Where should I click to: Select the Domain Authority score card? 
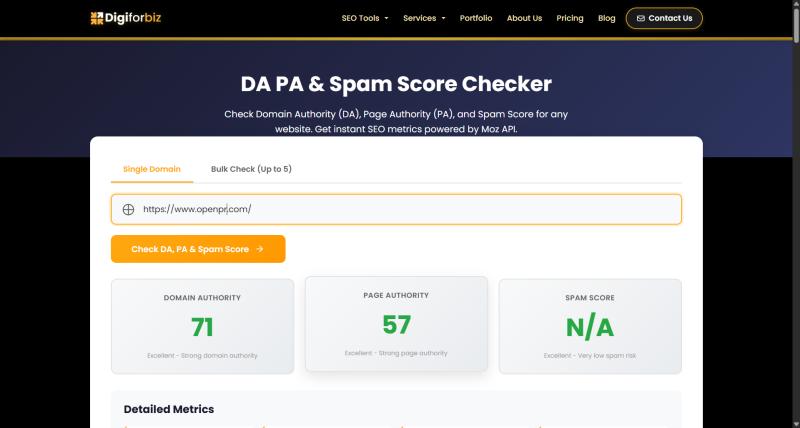click(202, 326)
